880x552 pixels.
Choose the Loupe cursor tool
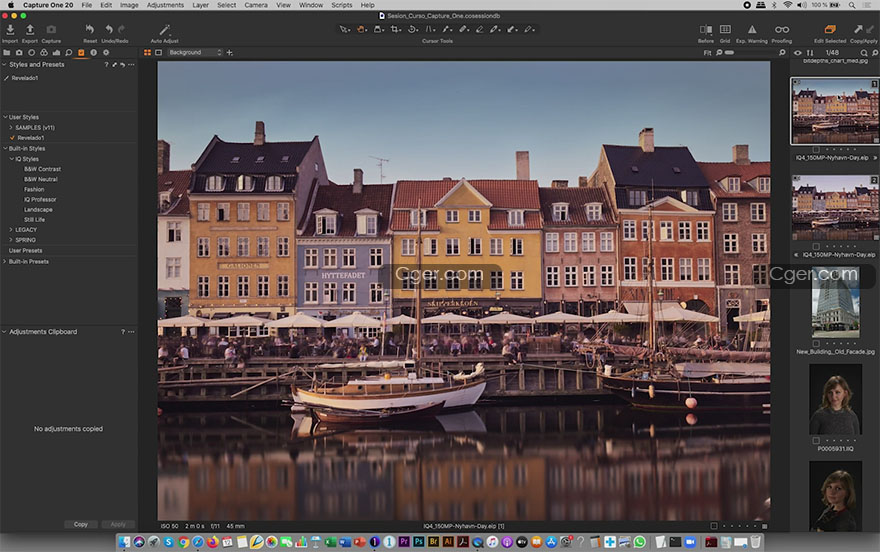pos(379,29)
